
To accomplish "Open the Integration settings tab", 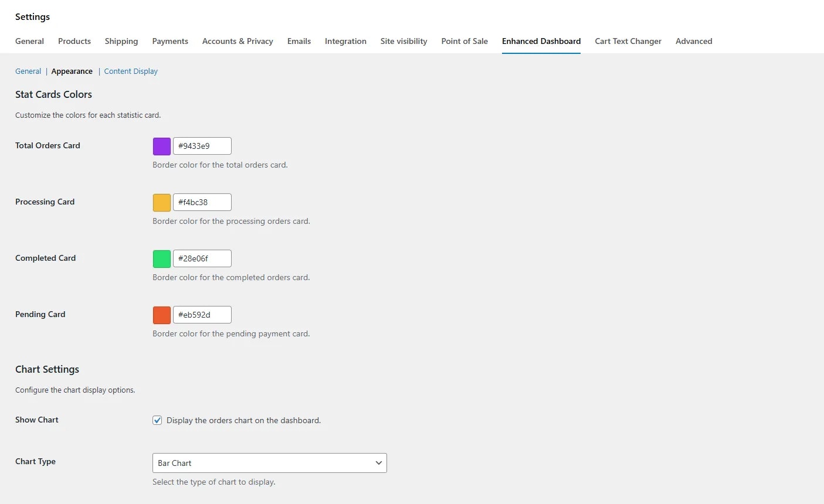I will point(345,41).
